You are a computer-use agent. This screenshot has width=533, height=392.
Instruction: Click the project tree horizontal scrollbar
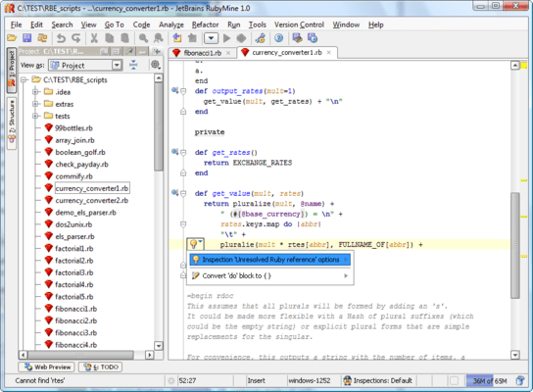81,355
